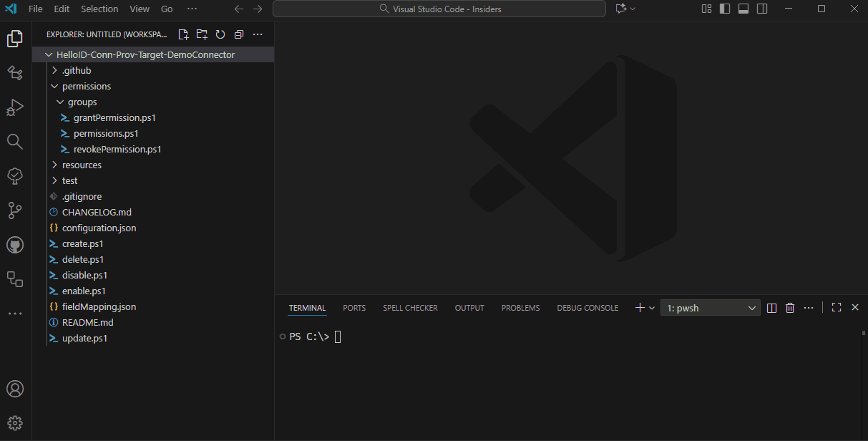Image resolution: width=868 pixels, height=441 pixels.
Task: Open the Run and Debug view
Action: point(15,107)
